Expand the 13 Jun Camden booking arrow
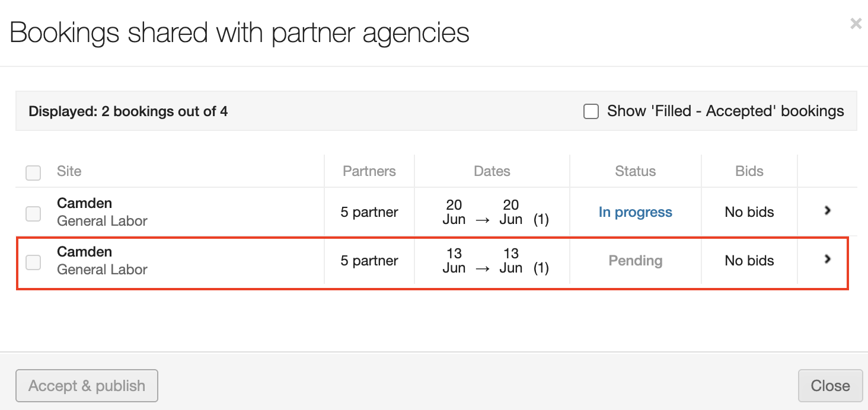This screenshot has width=868, height=410. pos(828,259)
